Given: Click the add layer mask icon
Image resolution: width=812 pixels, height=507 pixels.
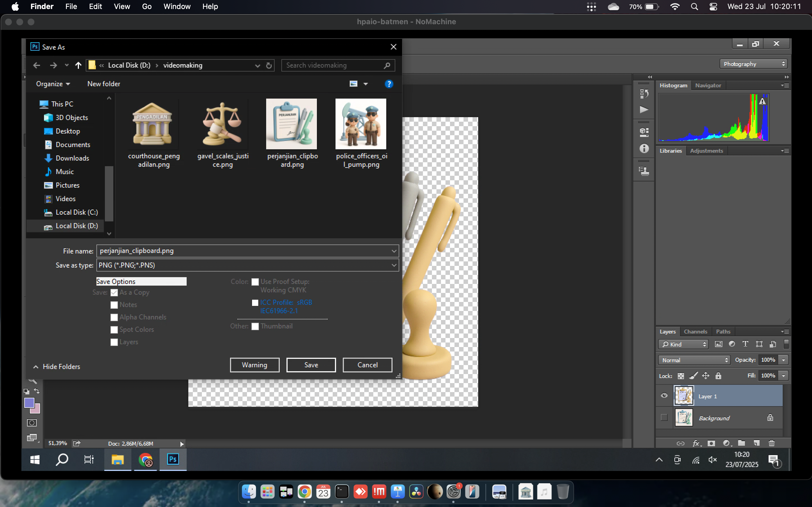Looking at the screenshot, I should pos(711,443).
